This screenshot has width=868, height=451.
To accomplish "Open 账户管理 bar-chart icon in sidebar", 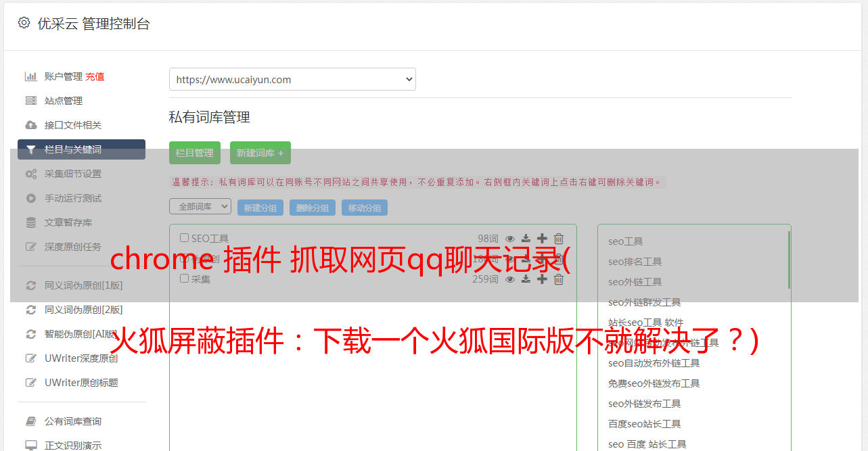I will [30, 76].
